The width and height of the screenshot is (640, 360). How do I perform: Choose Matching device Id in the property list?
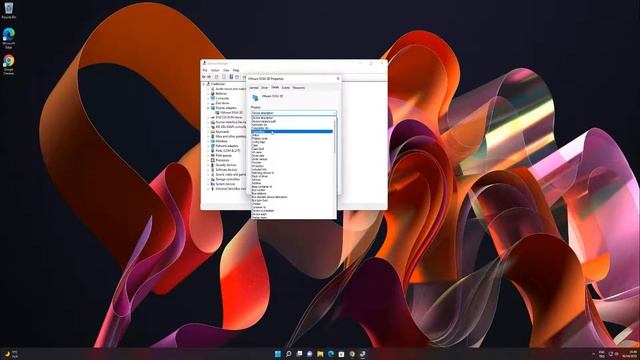[262, 173]
